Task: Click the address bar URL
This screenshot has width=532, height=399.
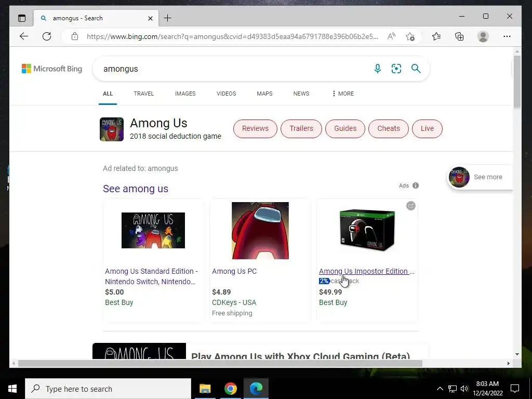Action: pyautogui.click(x=232, y=36)
